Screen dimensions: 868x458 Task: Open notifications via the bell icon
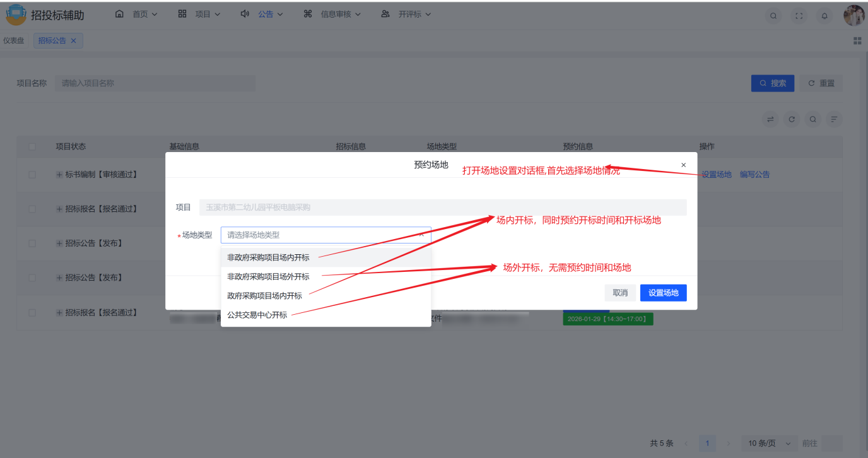pyautogui.click(x=824, y=15)
